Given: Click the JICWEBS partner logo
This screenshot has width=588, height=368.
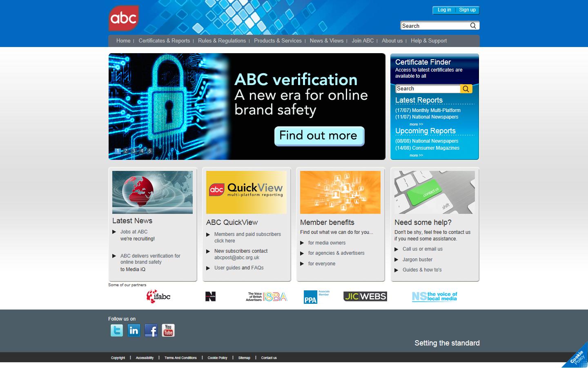Looking at the screenshot, I should (x=365, y=296).
